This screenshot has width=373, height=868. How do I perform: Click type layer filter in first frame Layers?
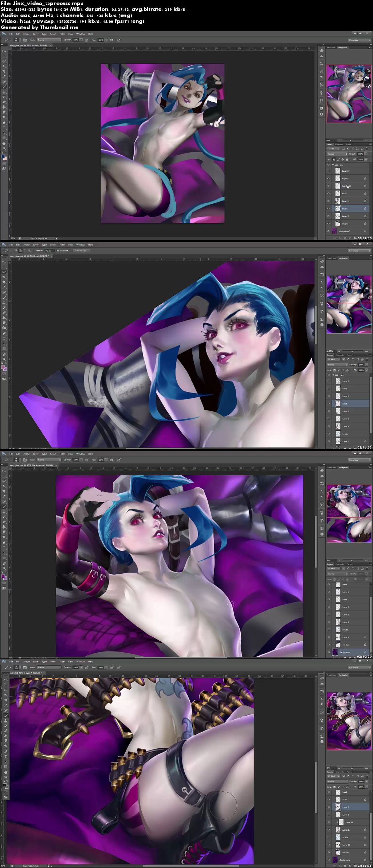point(353,148)
